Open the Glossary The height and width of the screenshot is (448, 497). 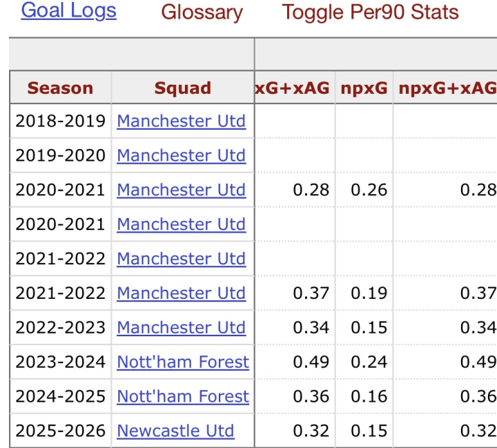pyautogui.click(x=202, y=12)
